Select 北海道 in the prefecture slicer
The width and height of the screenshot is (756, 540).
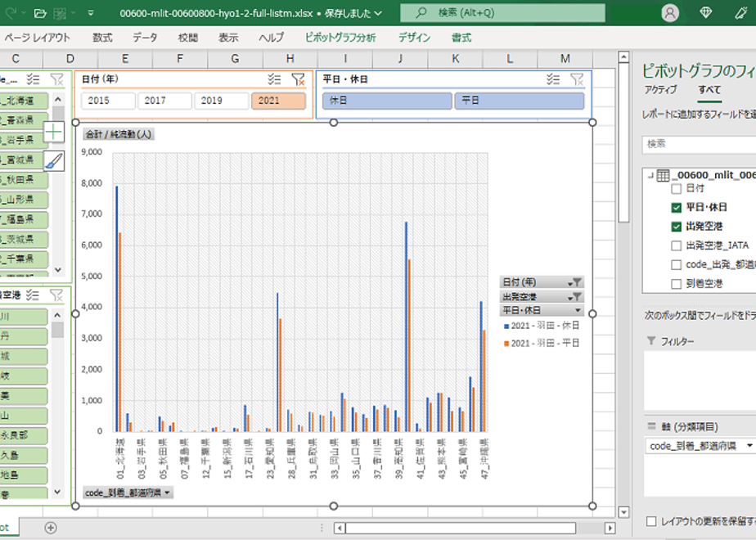point(24,101)
